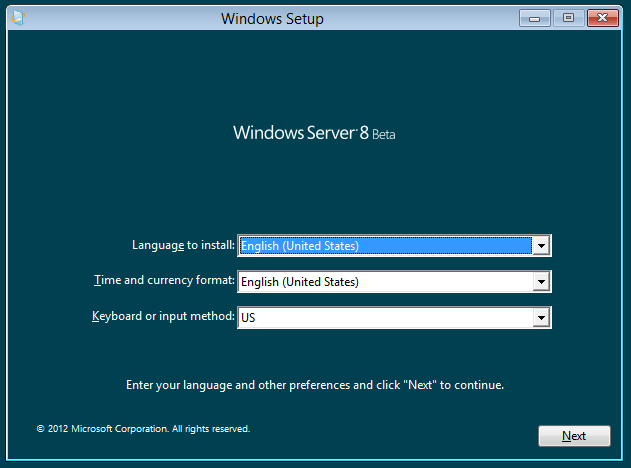Click the "Language to install:" label
631x468 pixels.
(x=183, y=245)
